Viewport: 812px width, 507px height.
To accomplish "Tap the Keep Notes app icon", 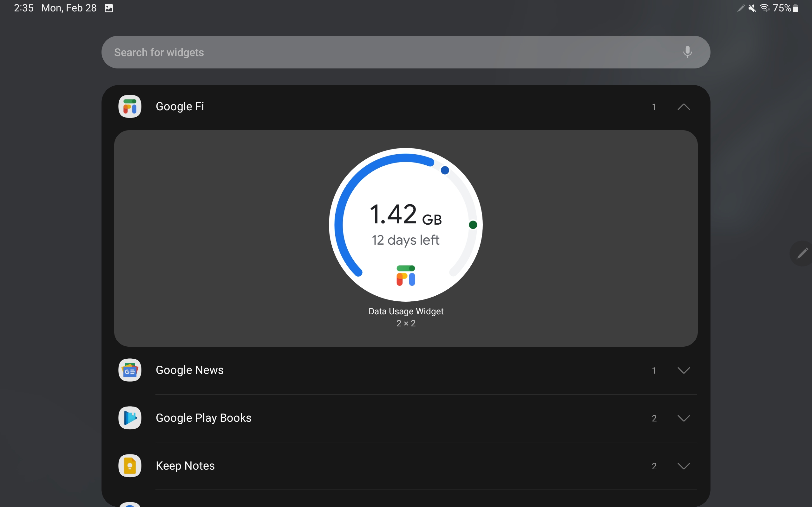I will (x=130, y=465).
